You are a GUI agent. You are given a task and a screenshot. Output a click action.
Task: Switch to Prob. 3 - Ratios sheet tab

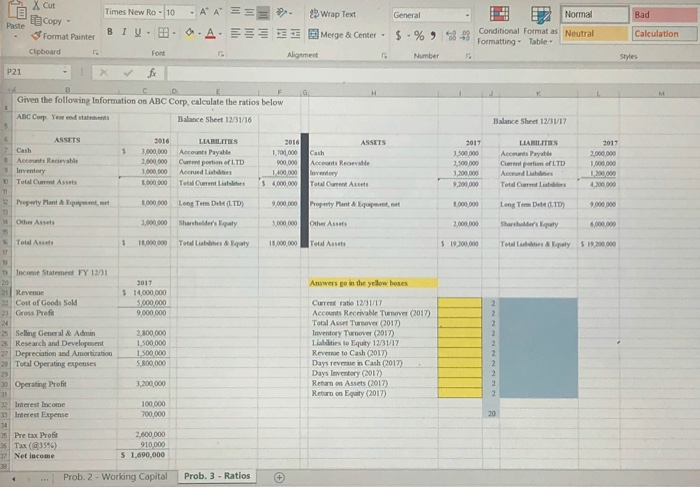[217, 476]
